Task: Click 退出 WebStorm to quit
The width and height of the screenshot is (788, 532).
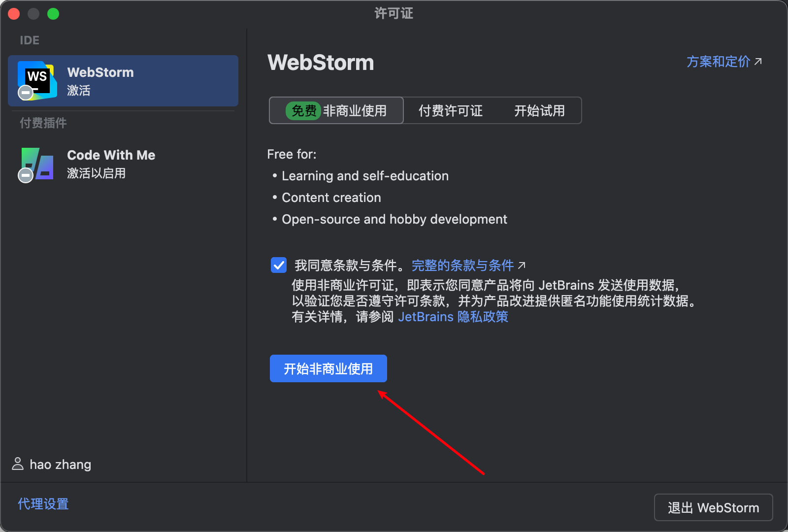Action: click(x=713, y=507)
